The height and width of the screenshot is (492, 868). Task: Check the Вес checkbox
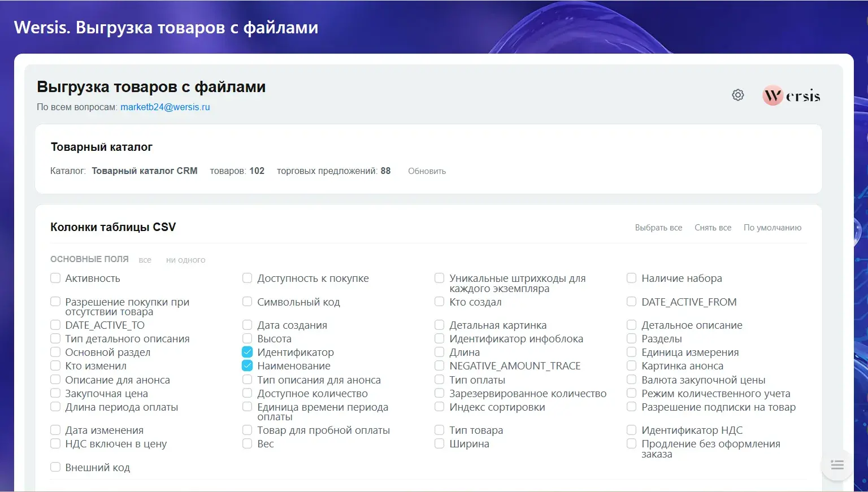(248, 443)
